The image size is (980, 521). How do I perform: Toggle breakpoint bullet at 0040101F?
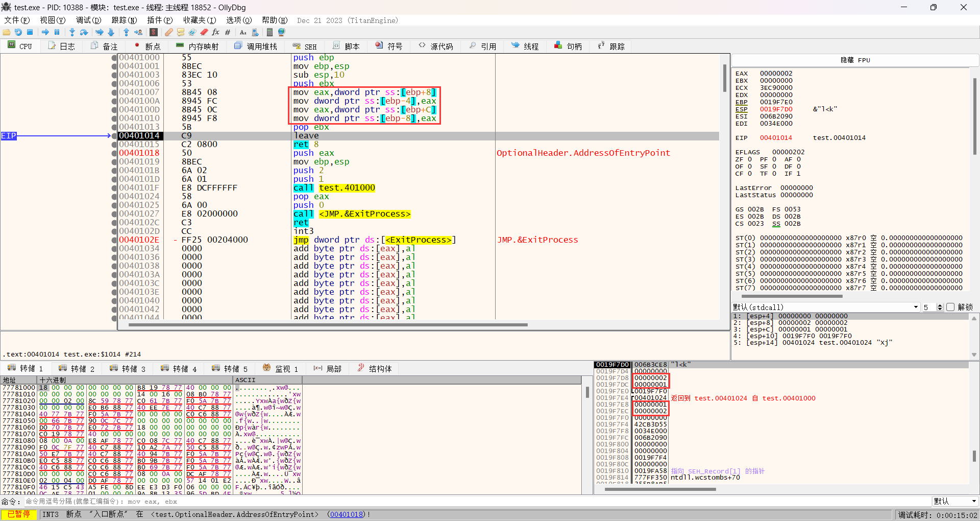114,188
